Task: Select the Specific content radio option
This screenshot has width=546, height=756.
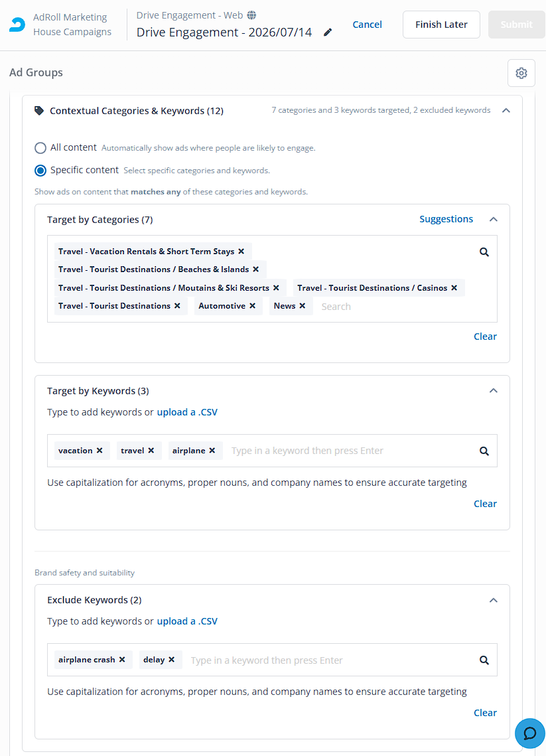Action: point(40,170)
